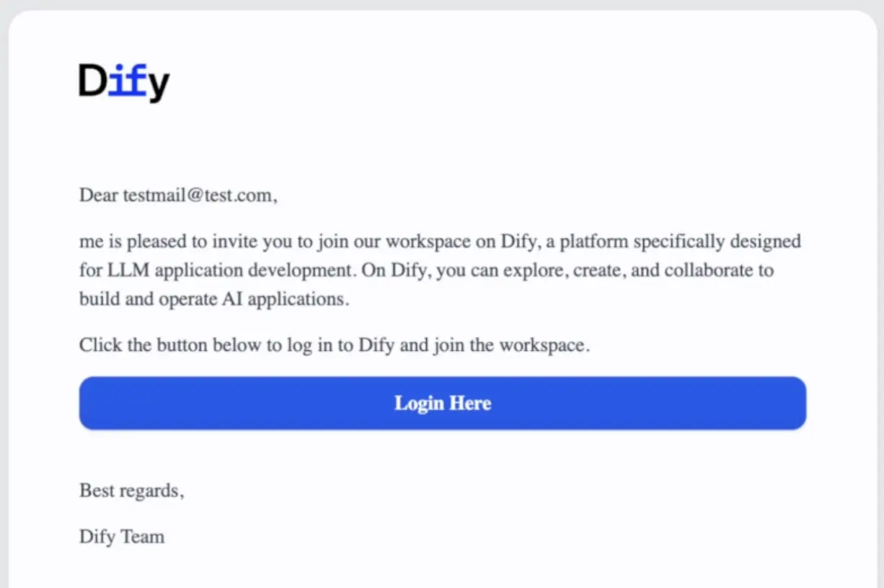Select the Dear testmail@test.com greeting line

click(177, 195)
